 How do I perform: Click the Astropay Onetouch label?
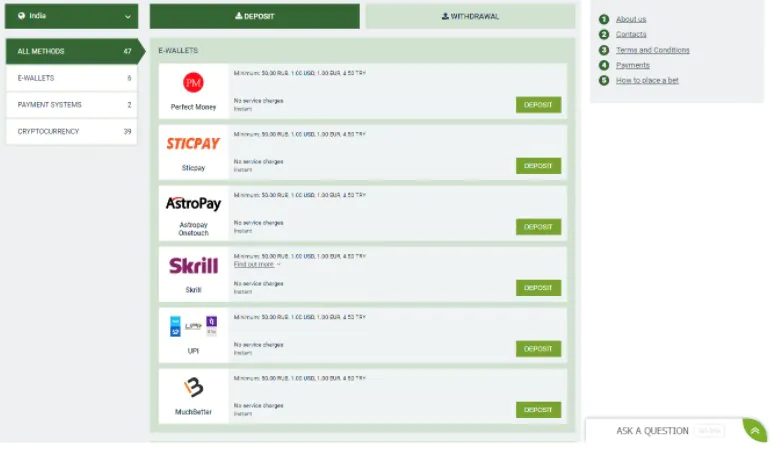(193, 228)
